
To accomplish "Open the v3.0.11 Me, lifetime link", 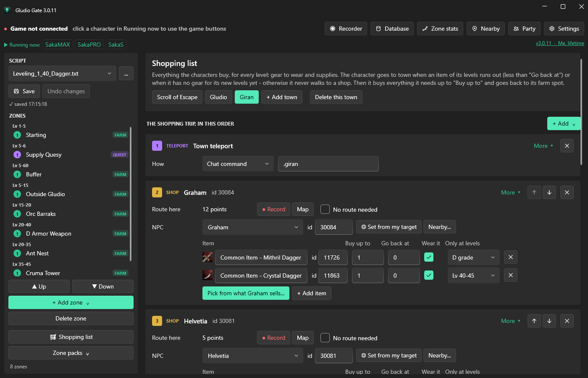I will tap(560, 43).
